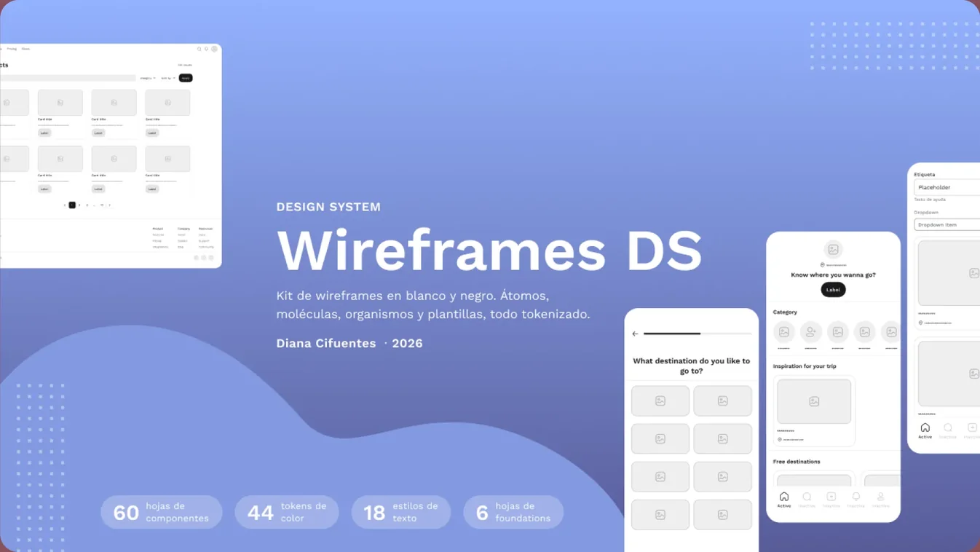The height and width of the screenshot is (552, 980).
Task: Click the search tab in the rightmost phone nav
Action: 947,430
